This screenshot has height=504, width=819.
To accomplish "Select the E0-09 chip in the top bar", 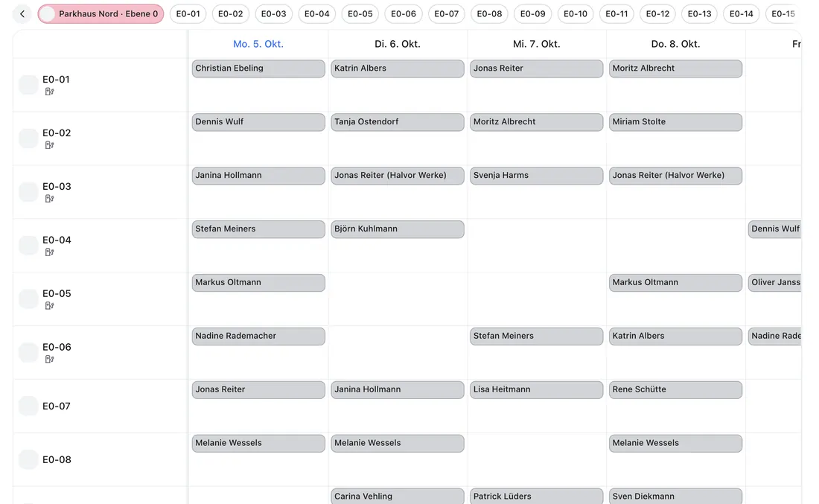I will (x=533, y=14).
